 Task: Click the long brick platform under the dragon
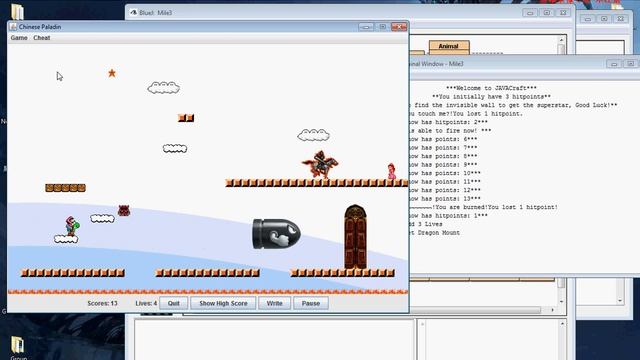click(317, 183)
